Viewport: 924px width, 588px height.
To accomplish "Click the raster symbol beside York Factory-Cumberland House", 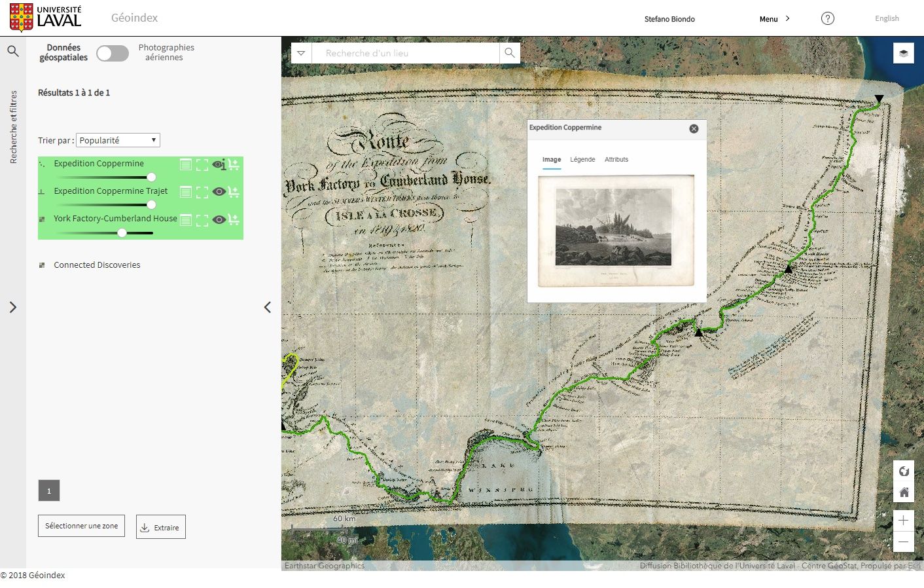I will coord(42,219).
